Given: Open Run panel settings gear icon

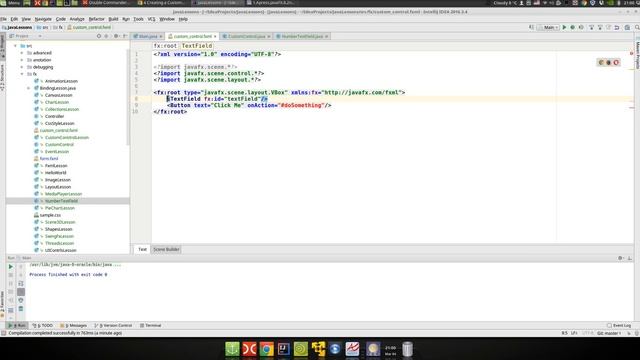Looking at the screenshot, I should [620, 258].
